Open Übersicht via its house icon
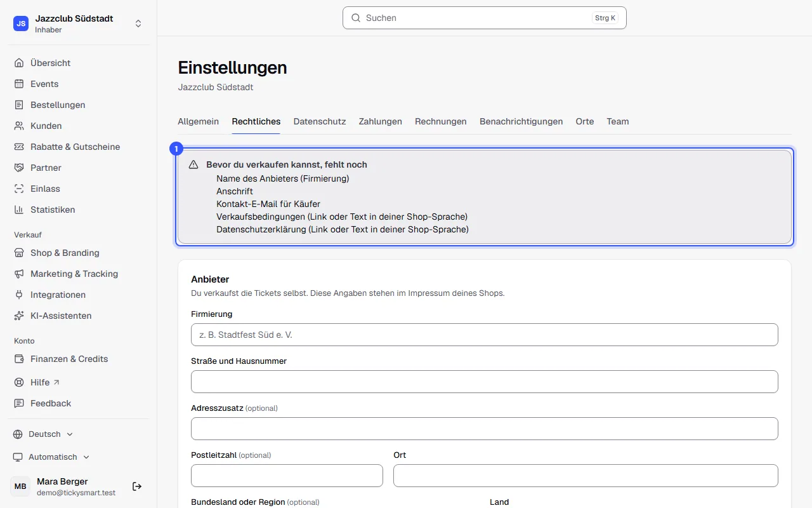The image size is (812, 508). pyautogui.click(x=19, y=63)
